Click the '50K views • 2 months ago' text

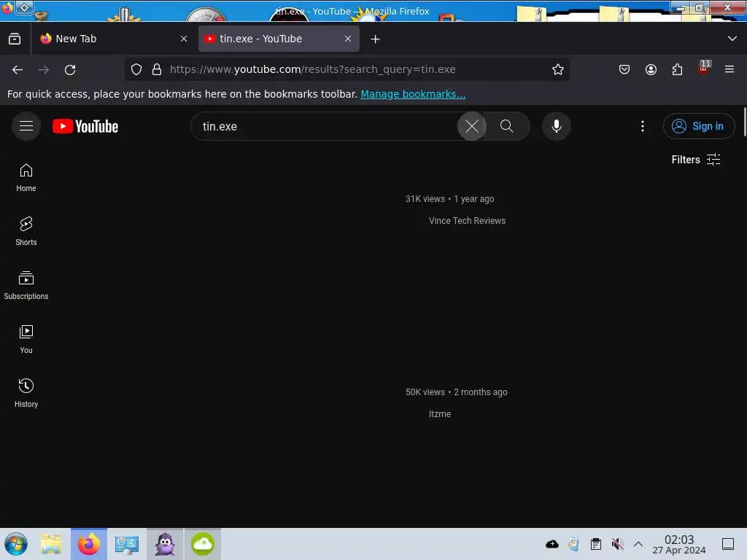click(x=457, y=392)
